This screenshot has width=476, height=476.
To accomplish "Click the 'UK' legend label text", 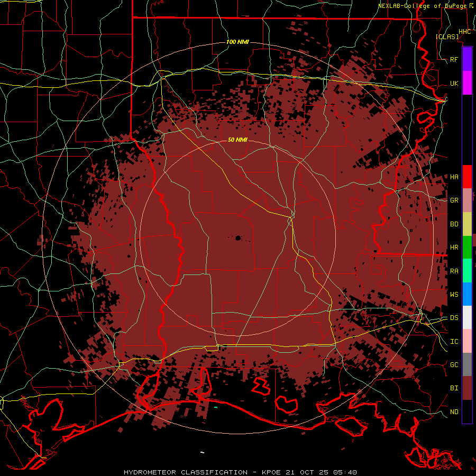I will 454,83.
